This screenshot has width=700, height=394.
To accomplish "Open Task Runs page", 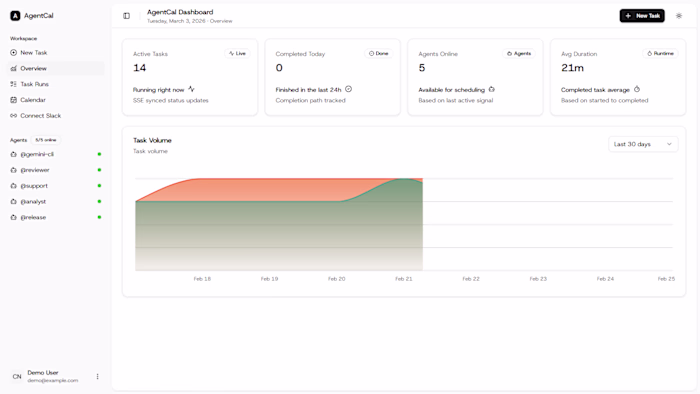I will point(56,84).
